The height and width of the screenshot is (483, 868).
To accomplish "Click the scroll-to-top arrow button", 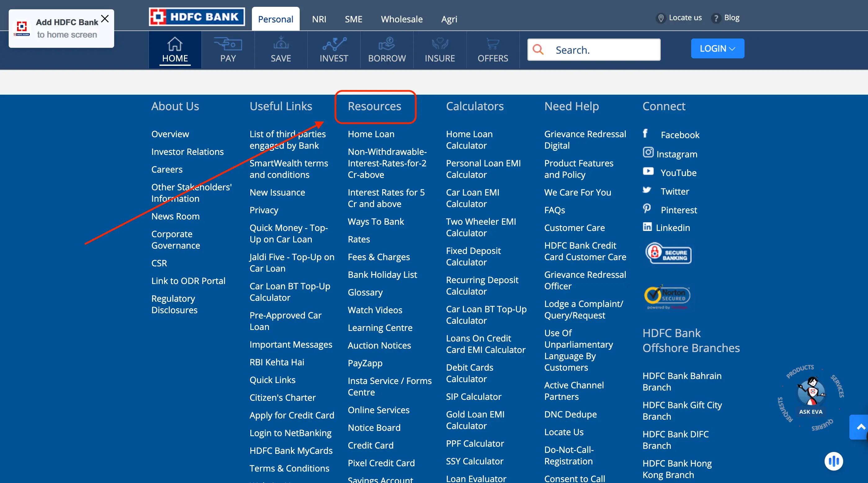I will (859, 427).
